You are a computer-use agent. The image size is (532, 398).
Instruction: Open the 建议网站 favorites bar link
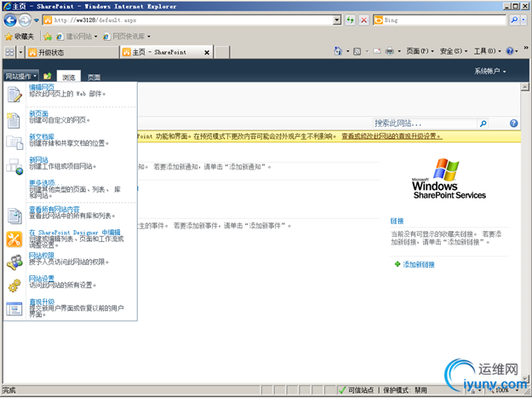(x=78, y=37)
